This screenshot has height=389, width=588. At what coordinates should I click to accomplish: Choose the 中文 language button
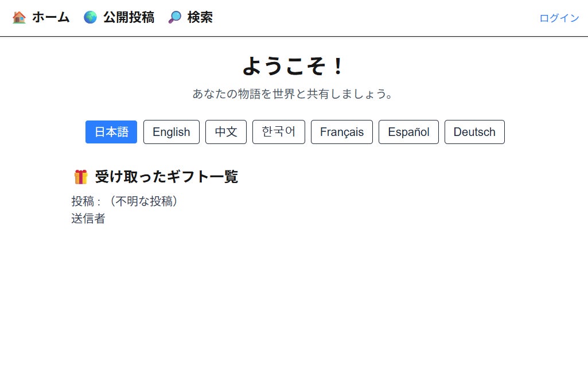click(x=226, y=132)
